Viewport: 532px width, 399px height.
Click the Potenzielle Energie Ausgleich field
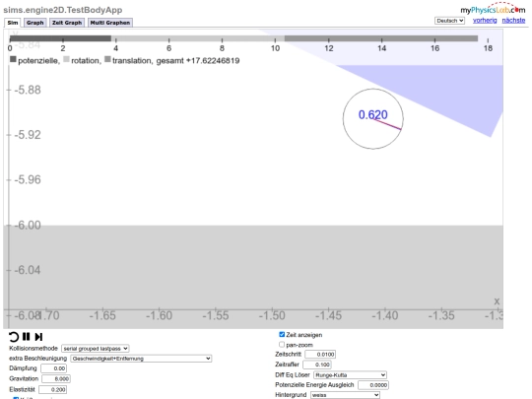coord(373,385)
